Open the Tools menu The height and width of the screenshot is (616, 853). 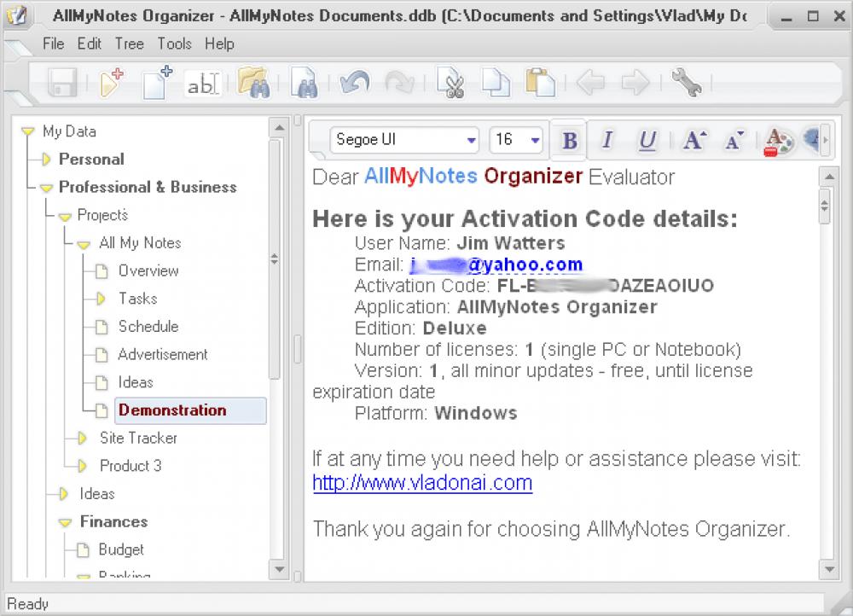pyautogui.click(x=174, y=44)
